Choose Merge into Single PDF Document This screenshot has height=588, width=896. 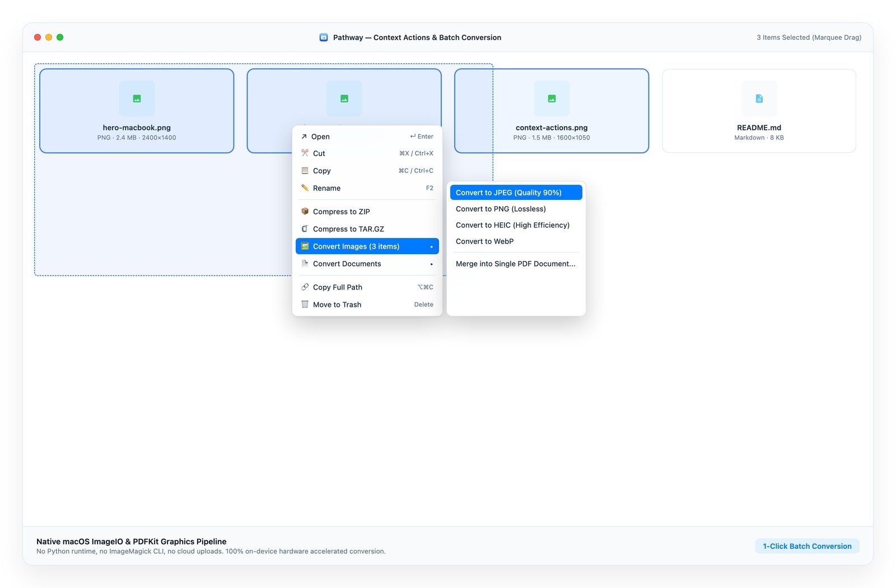pyautogui.click(x=516, y=264)
